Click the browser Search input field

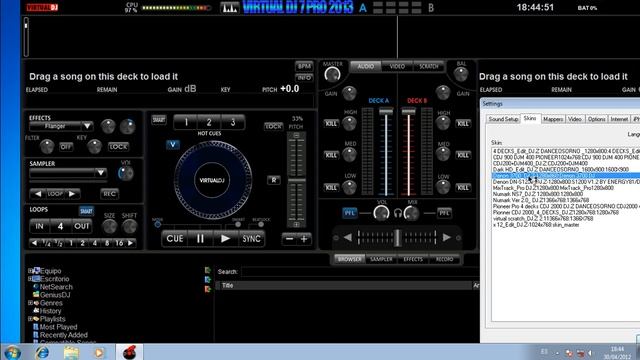(x=360, y=271)
